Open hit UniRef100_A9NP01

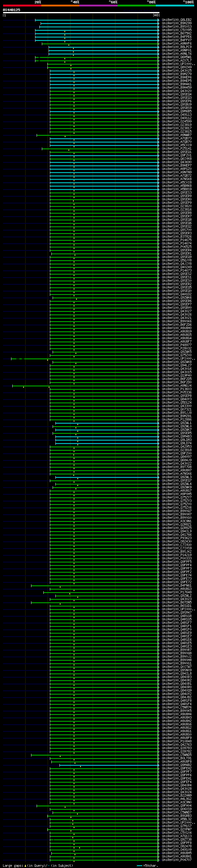tap(177, 50)
